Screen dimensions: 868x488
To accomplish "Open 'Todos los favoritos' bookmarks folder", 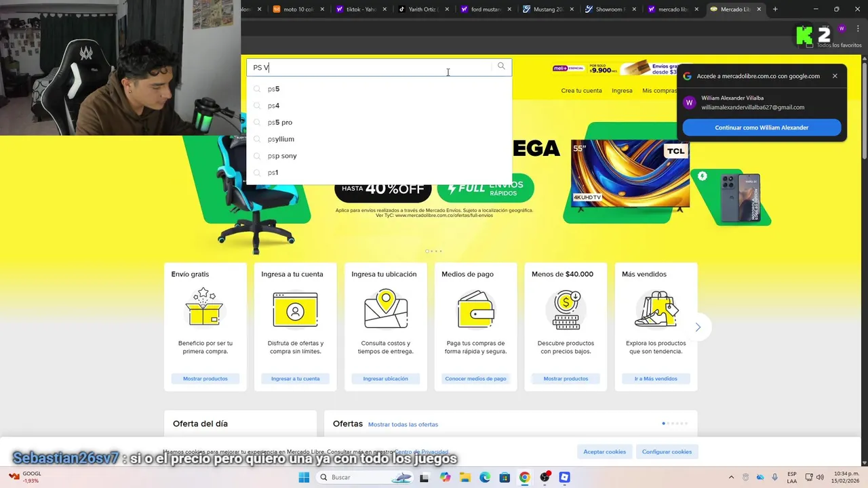I will [x=834, y=45].
